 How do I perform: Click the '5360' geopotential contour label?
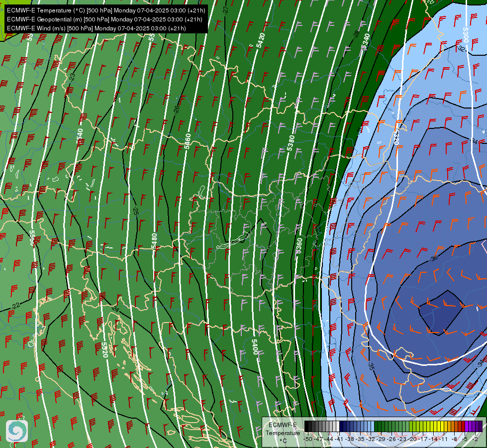pos(299,246)
